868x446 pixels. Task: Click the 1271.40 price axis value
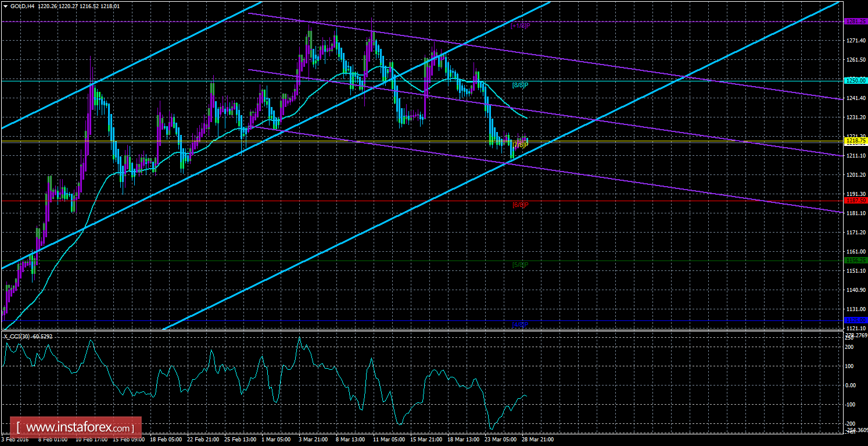click(x=856, y=41)
